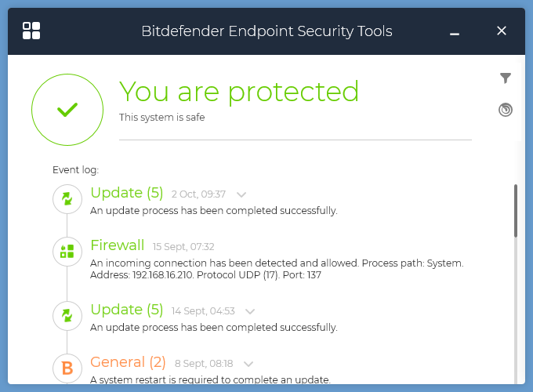Click the green checkmark status circle
The height and width of the screenshot is (392, 533).
click(x=67, y=111)
